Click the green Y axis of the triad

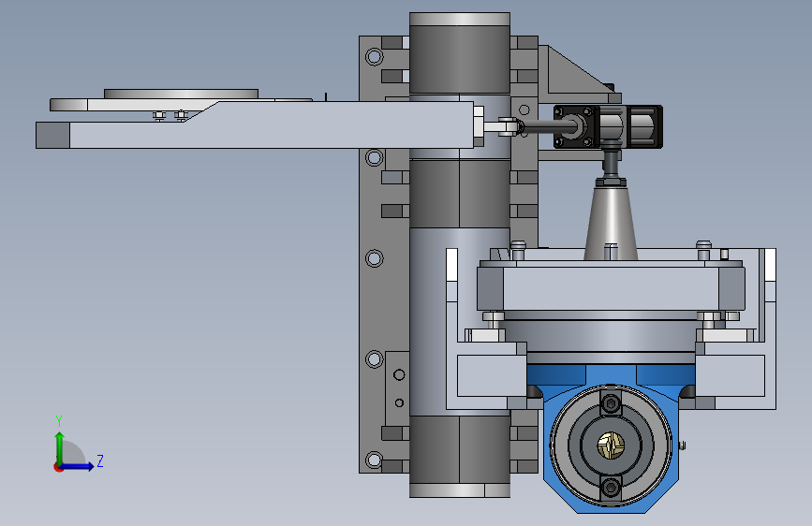[60, 447]
